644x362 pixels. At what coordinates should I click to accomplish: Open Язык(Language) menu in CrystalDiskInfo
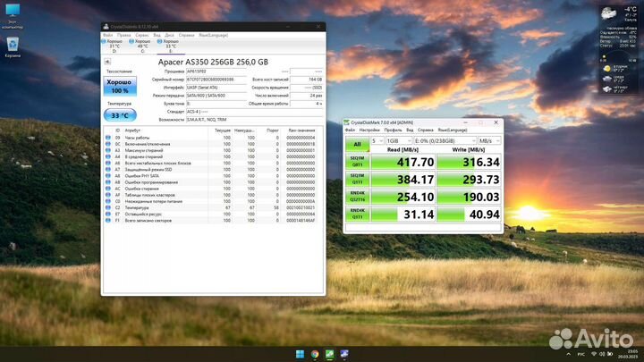[x=213, y=35]
